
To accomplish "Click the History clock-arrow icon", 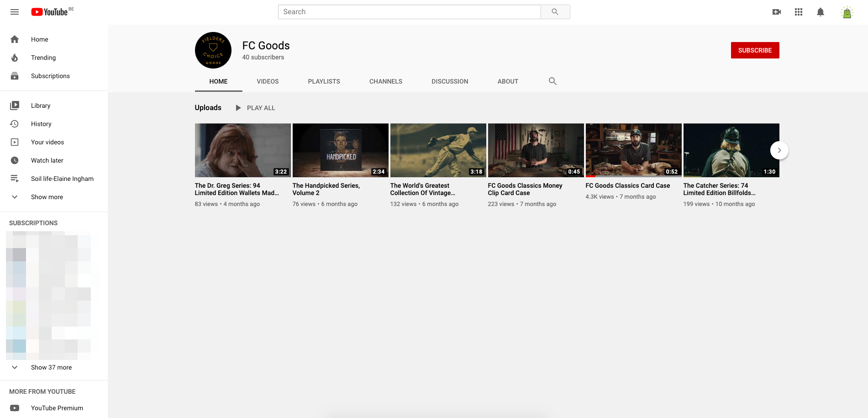I will point(15,124).
